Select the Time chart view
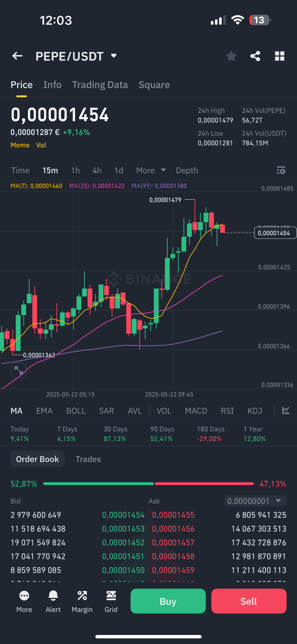 tap(20, 170)
